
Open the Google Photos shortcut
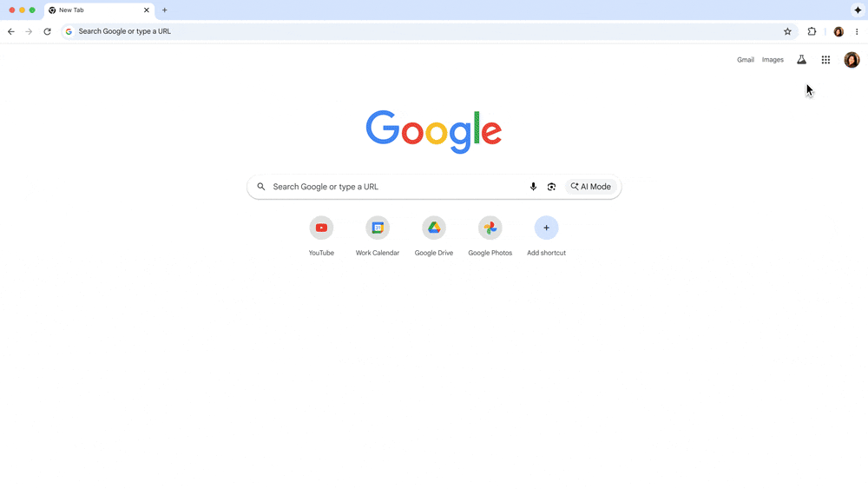(490, 228)
